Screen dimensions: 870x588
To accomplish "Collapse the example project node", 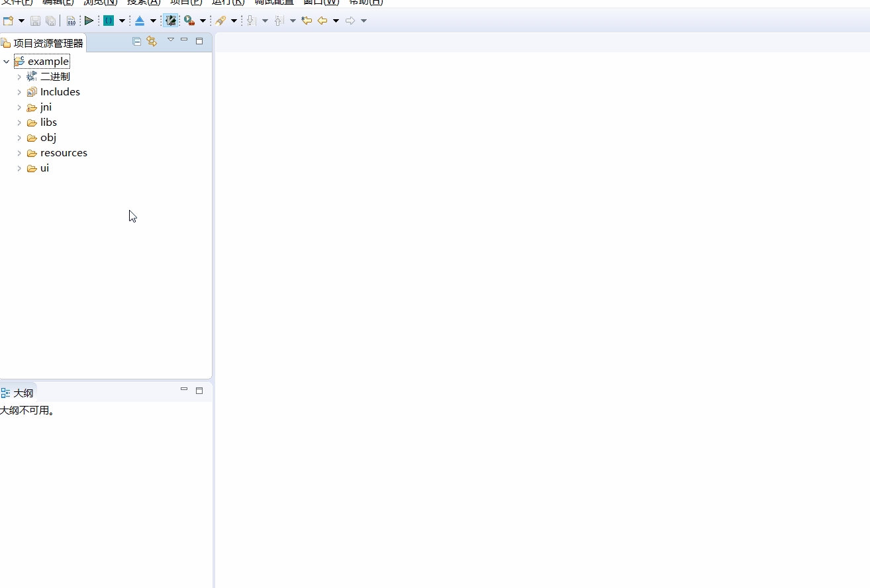I will [7, 62].
